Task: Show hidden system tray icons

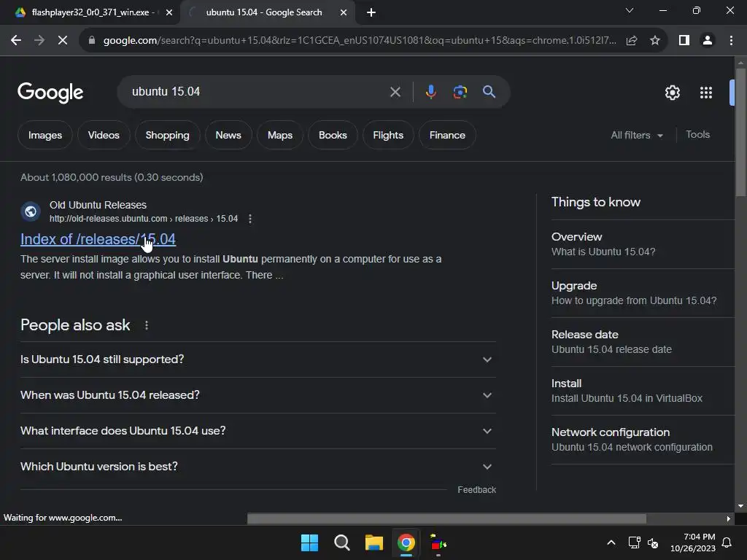Action: click(611, 542)
